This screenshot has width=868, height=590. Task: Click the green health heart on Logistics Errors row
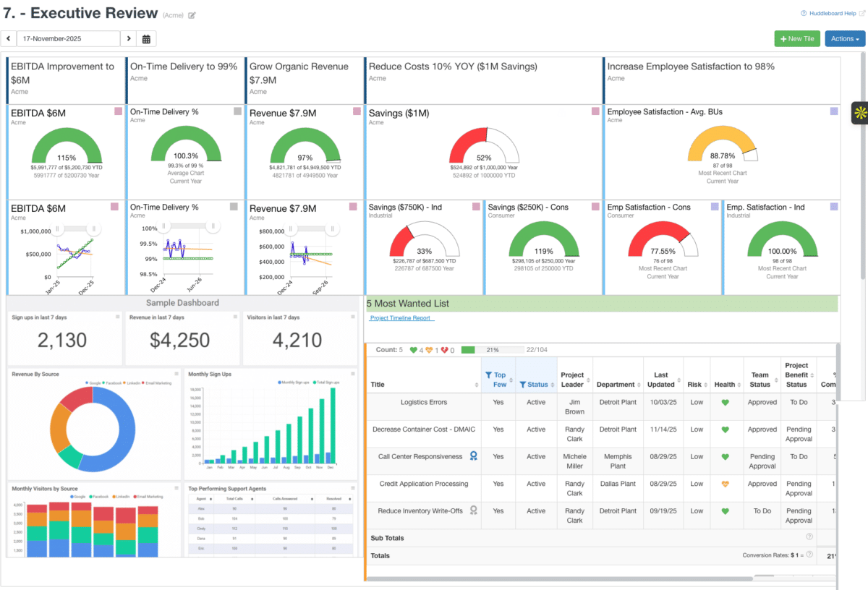tap(726, 402)
